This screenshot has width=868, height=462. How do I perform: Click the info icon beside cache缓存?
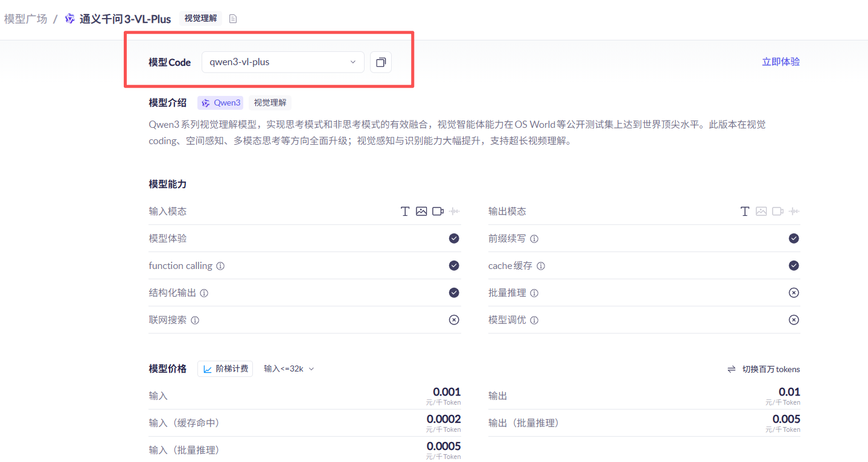541,266
